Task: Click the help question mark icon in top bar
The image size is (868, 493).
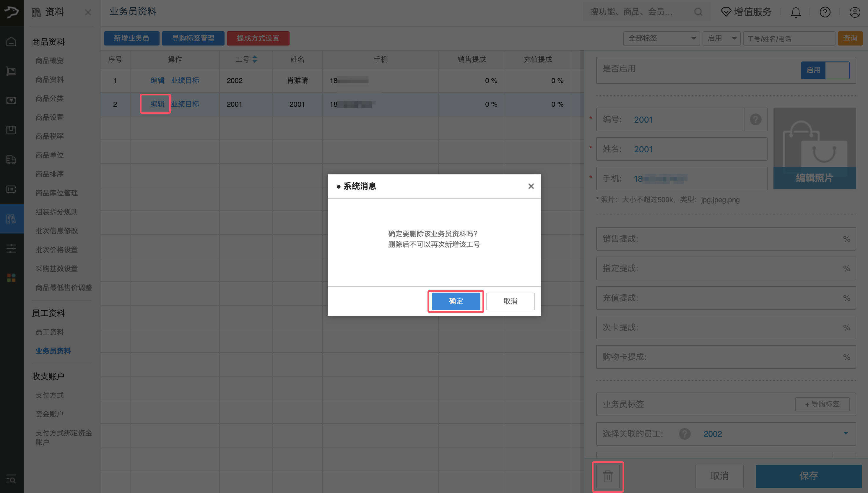Action: 825,12
